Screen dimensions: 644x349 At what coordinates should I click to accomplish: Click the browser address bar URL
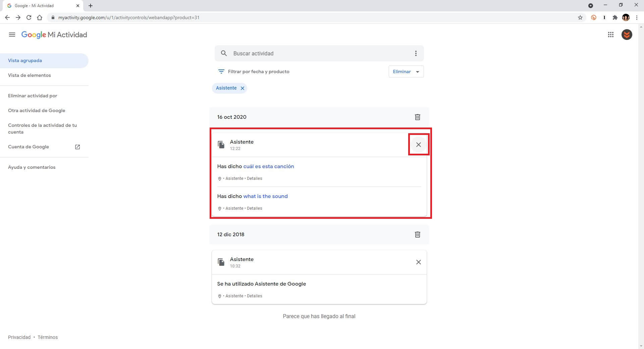[x=129, y=17]
